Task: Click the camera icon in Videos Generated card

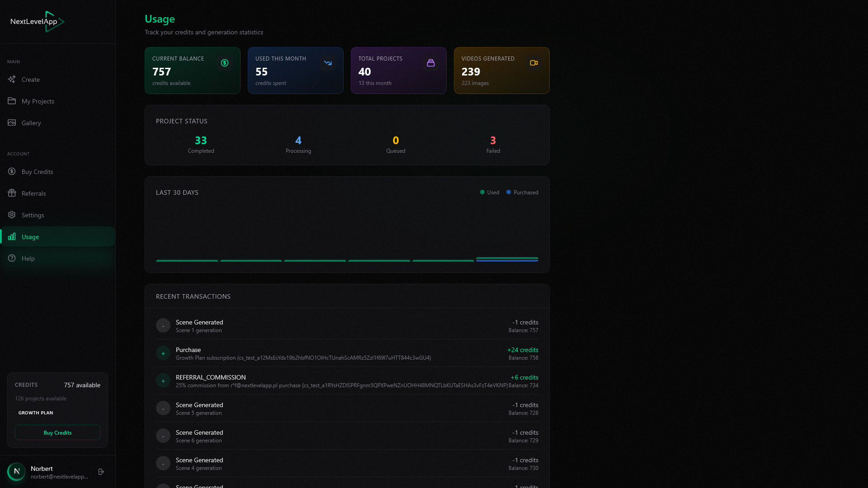Action: [534, 63]
